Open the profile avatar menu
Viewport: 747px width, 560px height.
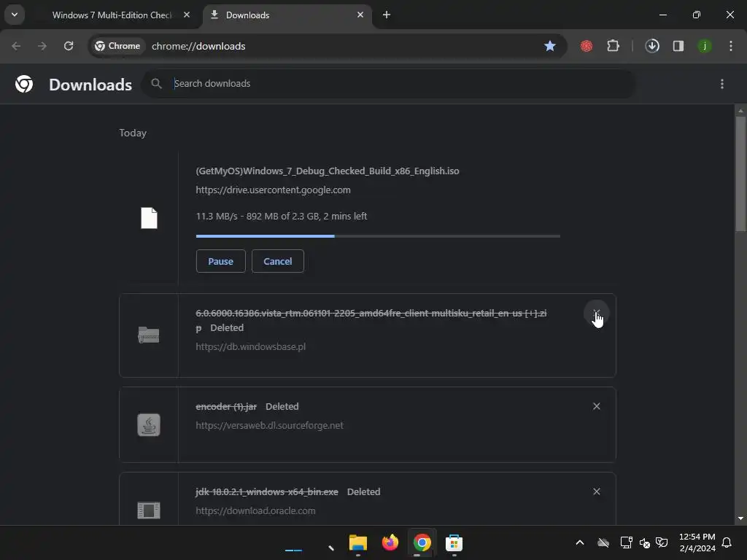click(x=705, y=46)
